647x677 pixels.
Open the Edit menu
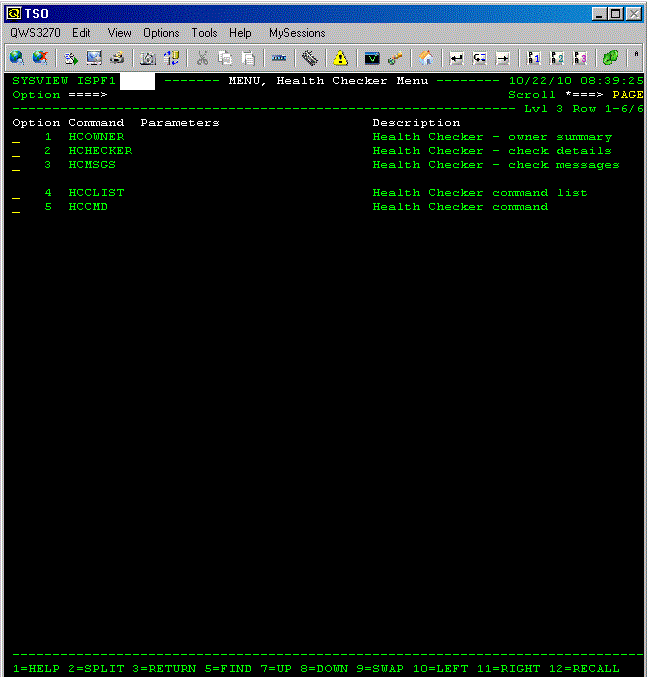pos(81,33)
